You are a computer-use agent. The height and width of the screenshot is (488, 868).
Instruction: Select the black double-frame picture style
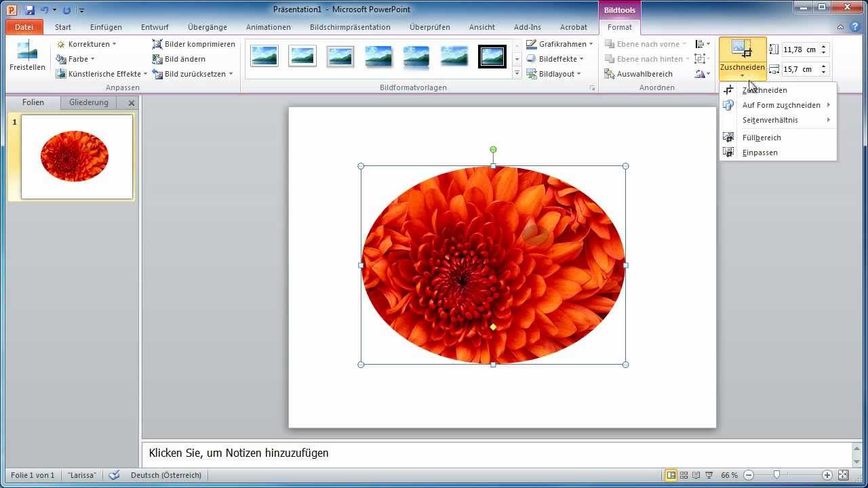492,57
